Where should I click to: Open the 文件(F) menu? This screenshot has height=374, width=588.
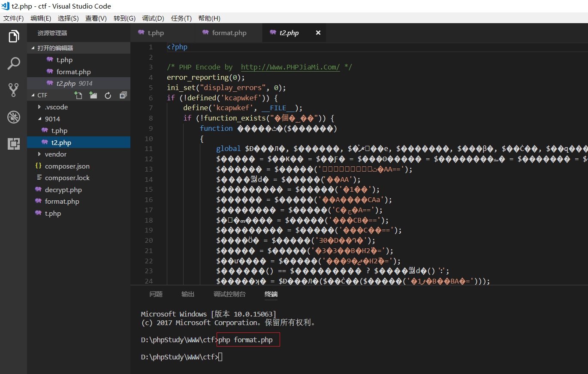[x=13, y=18]
